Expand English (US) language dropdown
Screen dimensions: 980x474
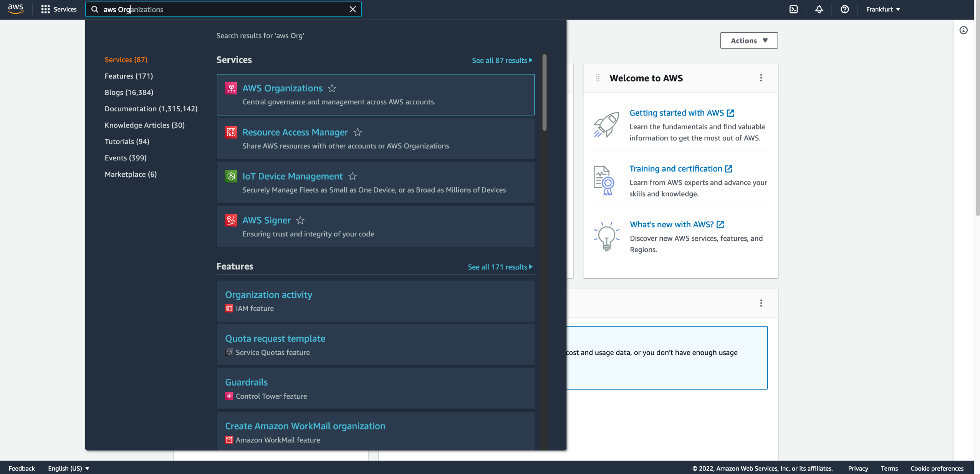[69, 469]
